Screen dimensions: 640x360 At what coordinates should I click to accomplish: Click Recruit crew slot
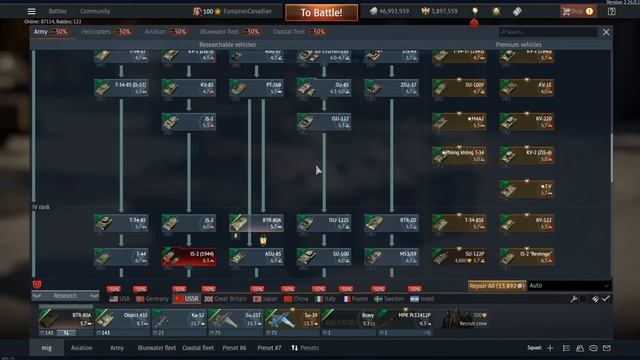pos(464,319)
